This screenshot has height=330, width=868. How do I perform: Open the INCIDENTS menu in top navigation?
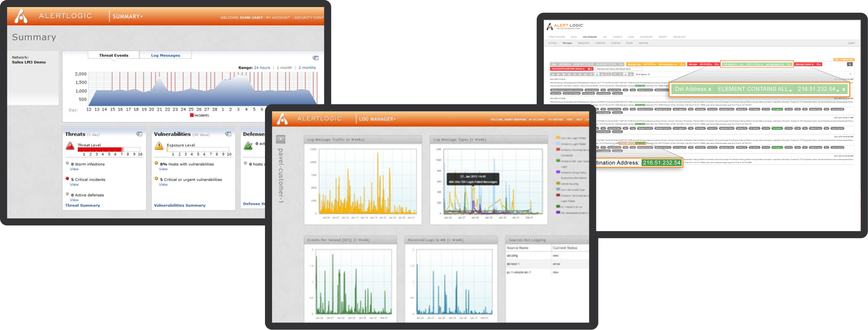click(x=617, y=37)
